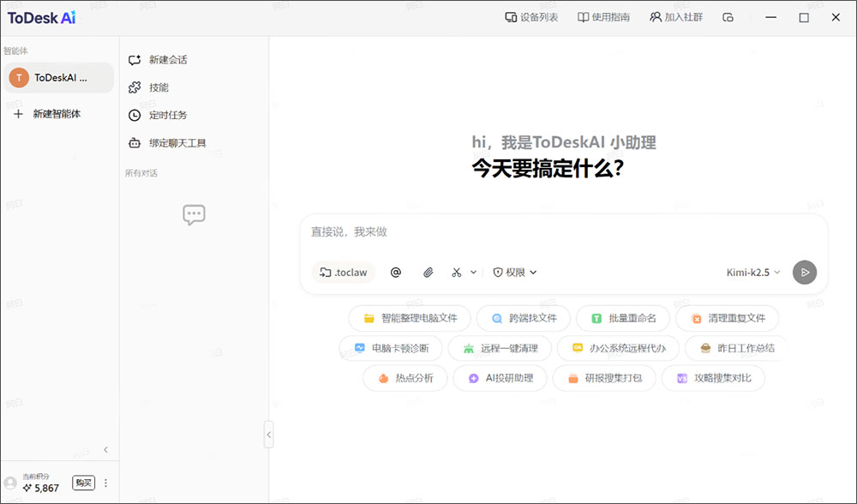Viewport: 857px width, 504px height.
Task: Click the round send button
Action: click(805, 273)
